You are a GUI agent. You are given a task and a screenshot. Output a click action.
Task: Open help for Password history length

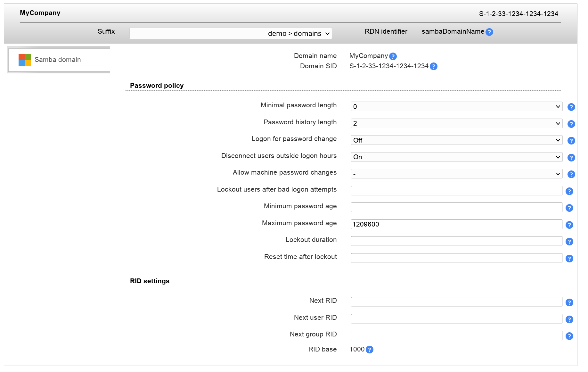point(571,124)
